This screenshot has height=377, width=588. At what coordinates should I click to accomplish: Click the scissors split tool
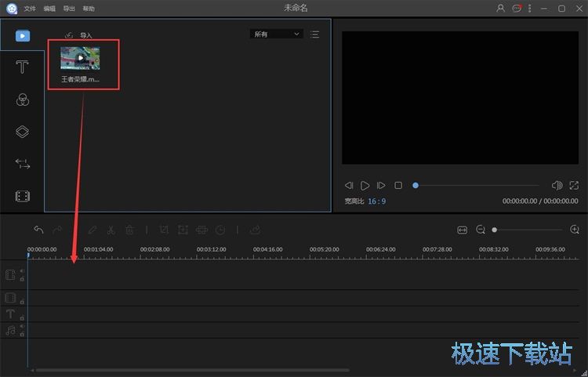[x=111, y=230]
